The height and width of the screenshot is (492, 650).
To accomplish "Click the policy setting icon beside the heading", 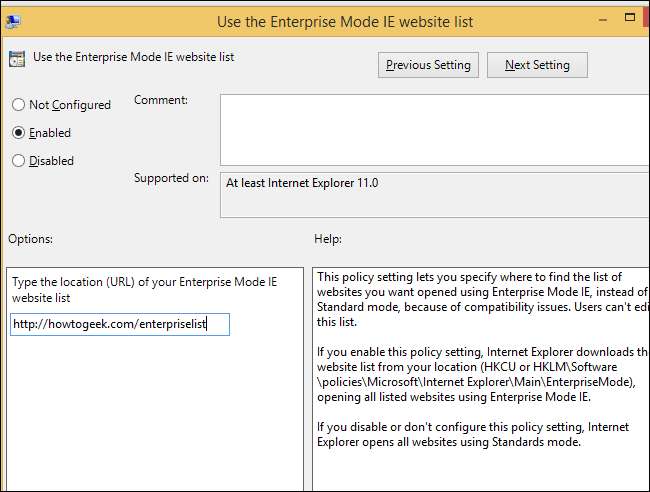I will coord(15,58).
